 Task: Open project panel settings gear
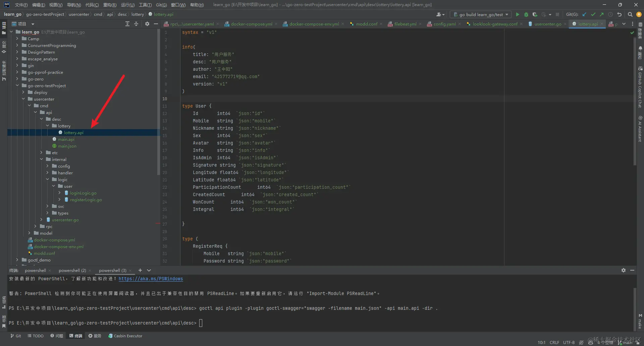[x=147, y=24]
